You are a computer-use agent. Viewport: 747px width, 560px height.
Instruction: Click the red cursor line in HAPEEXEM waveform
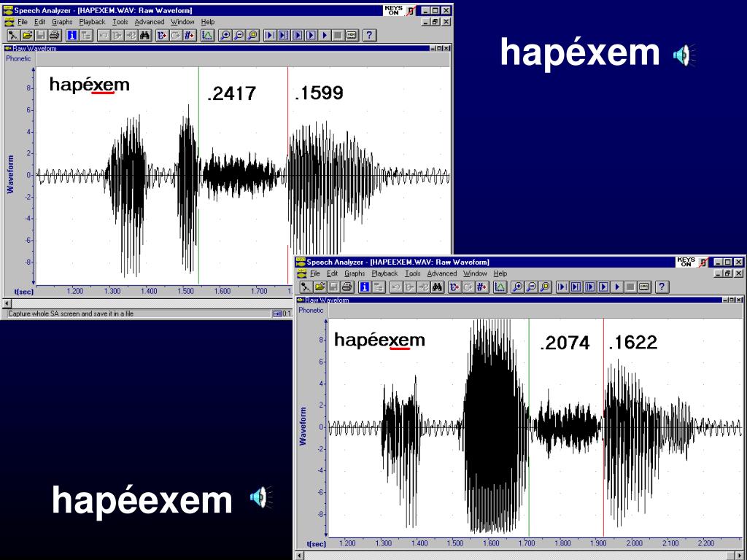coord(603,427)
